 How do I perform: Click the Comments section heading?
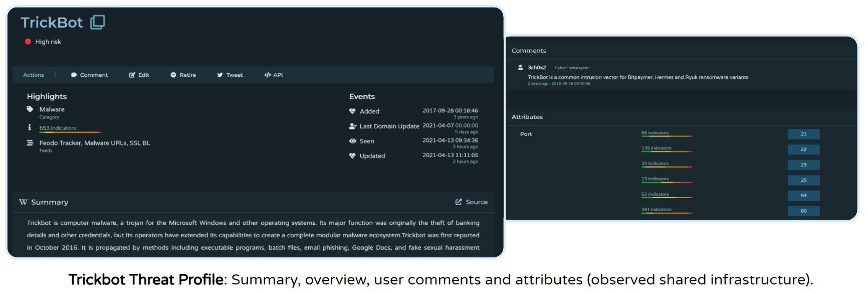tap(529, 51)
